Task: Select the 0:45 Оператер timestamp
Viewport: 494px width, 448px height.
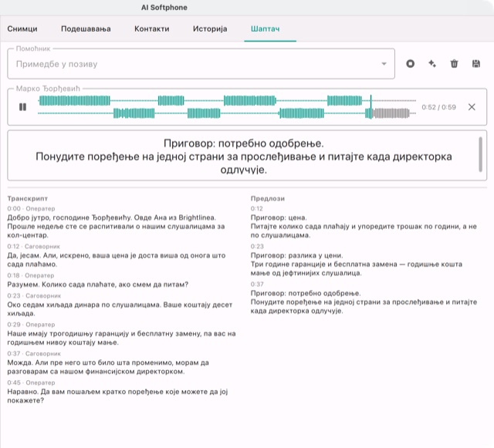Action: point(31,382)
